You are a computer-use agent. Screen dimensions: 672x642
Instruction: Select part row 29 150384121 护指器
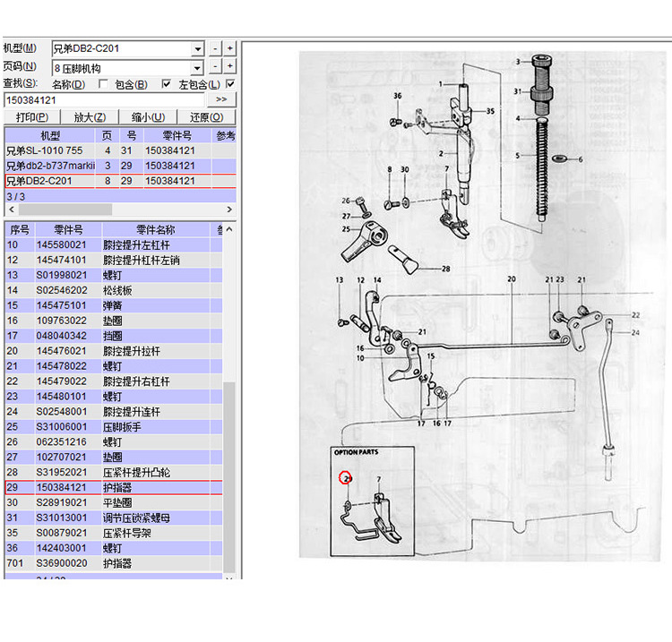coord(114,487)
